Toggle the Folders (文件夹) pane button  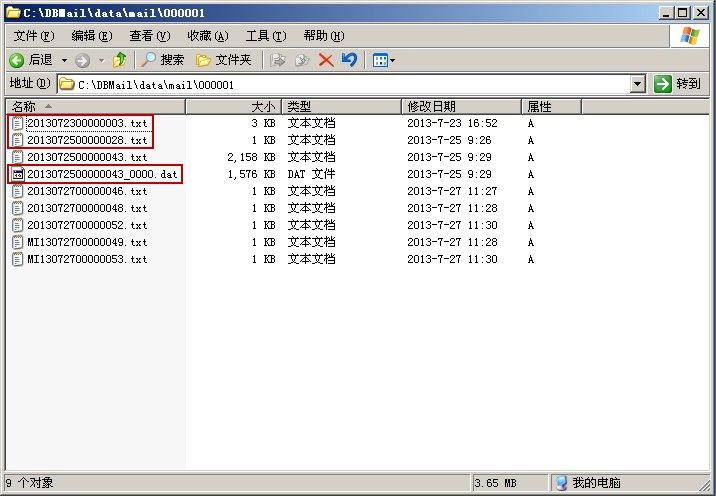(223, 60)
